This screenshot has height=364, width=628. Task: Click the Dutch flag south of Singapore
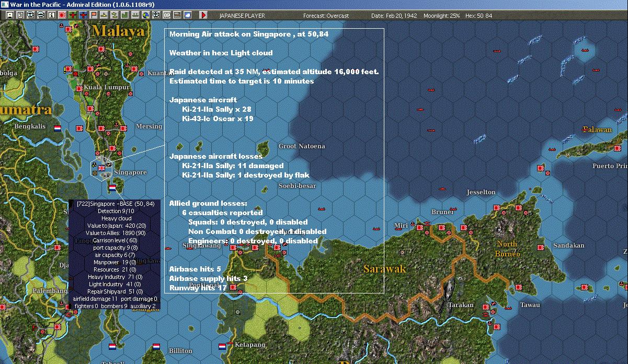point(112,187)
